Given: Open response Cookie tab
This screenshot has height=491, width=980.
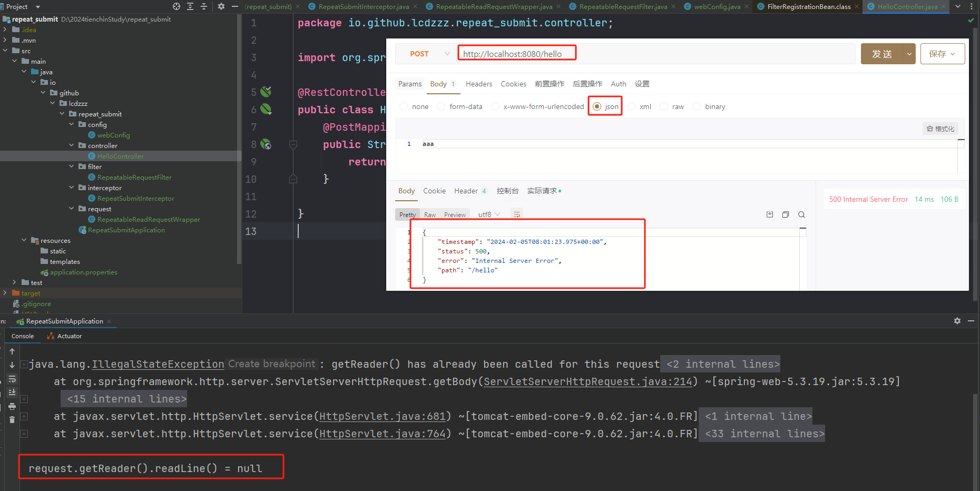Looking at the screenshot, I should [x=435, y=191].
